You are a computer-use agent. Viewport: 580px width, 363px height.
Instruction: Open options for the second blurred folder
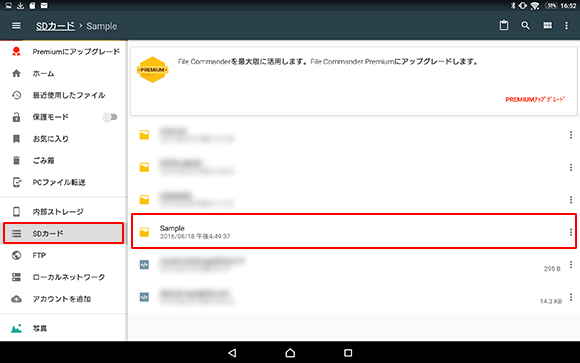[571, 167]
